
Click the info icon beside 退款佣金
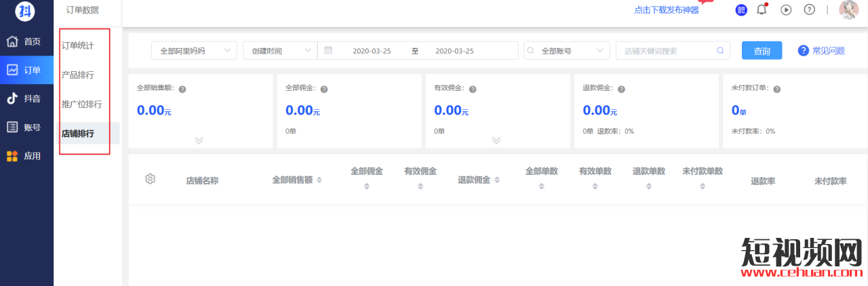coord(621,89)
